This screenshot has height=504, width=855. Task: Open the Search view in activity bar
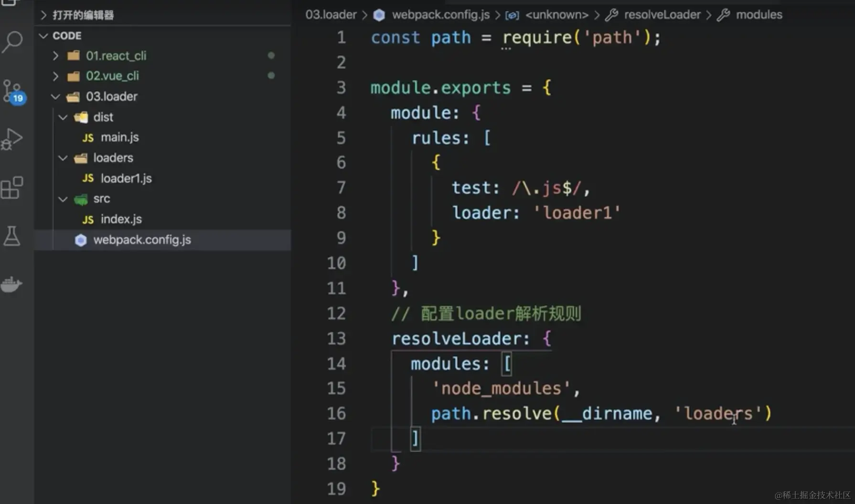click(12, 42)
